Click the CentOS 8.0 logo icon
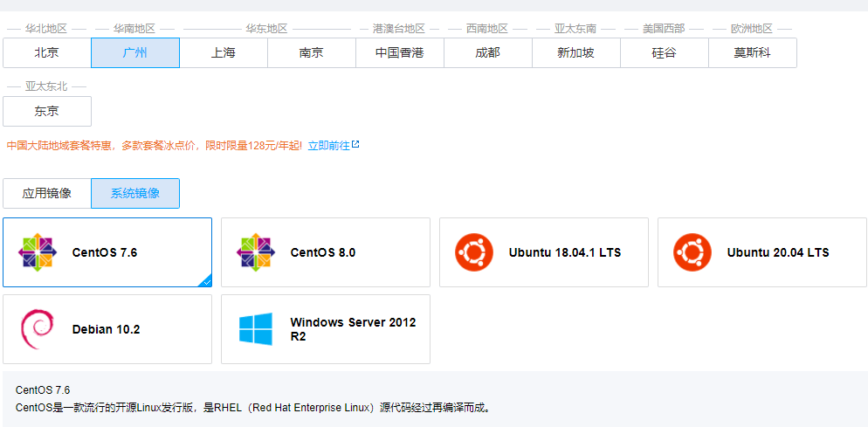 (x=256, y=252)
